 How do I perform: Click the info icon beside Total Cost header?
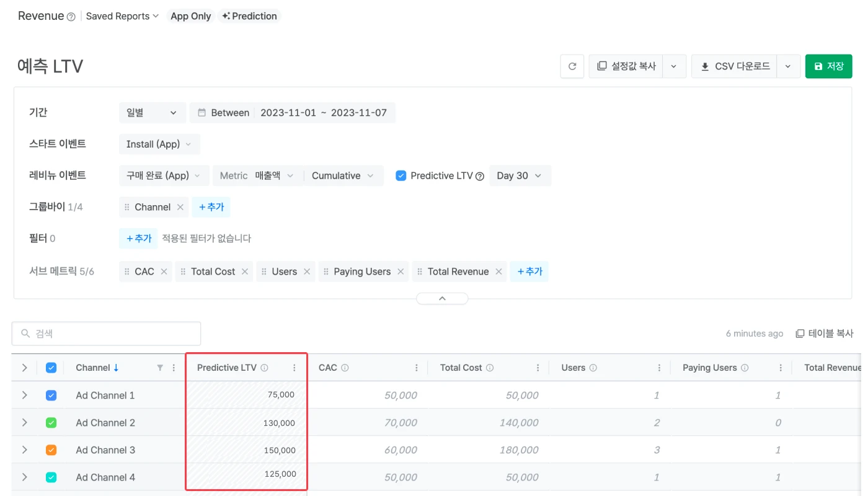pyautogui.click(x=490, y=368)
